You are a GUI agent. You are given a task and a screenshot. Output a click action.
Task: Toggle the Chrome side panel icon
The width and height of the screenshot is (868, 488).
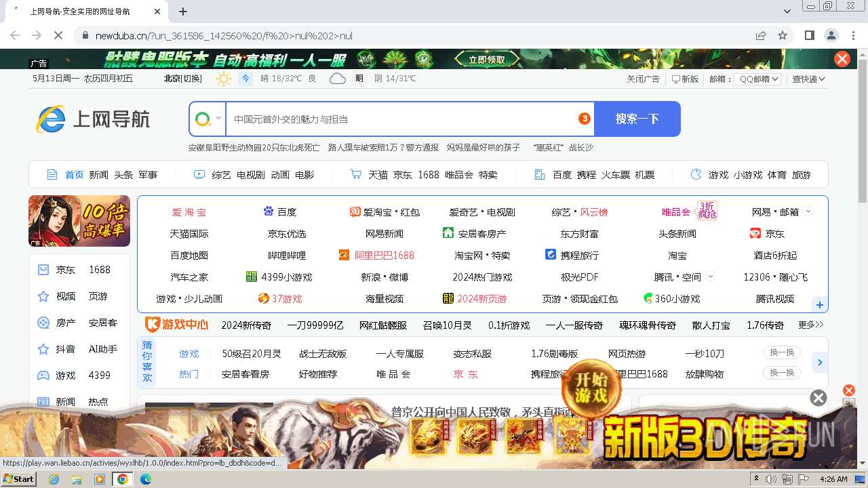click(x=809, y=35)
